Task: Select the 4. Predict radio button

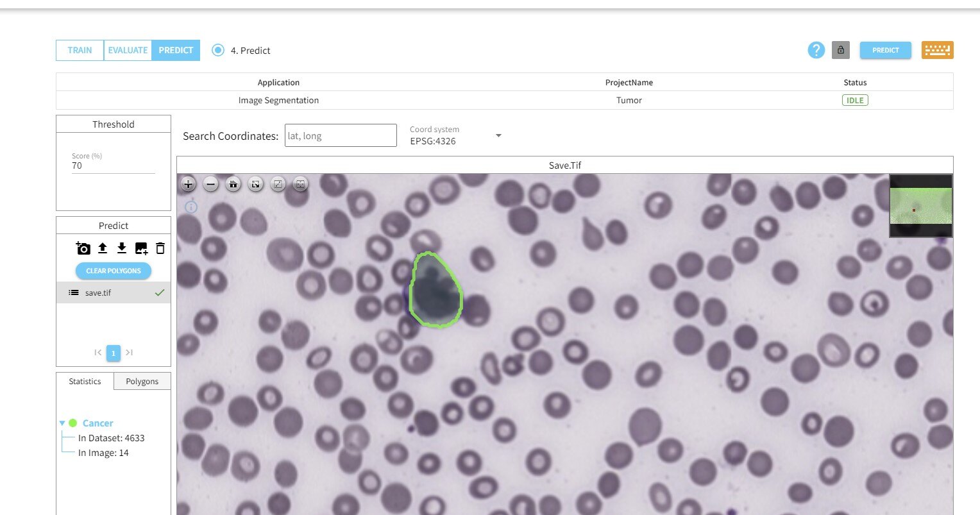Action: (x=218, y=50)
